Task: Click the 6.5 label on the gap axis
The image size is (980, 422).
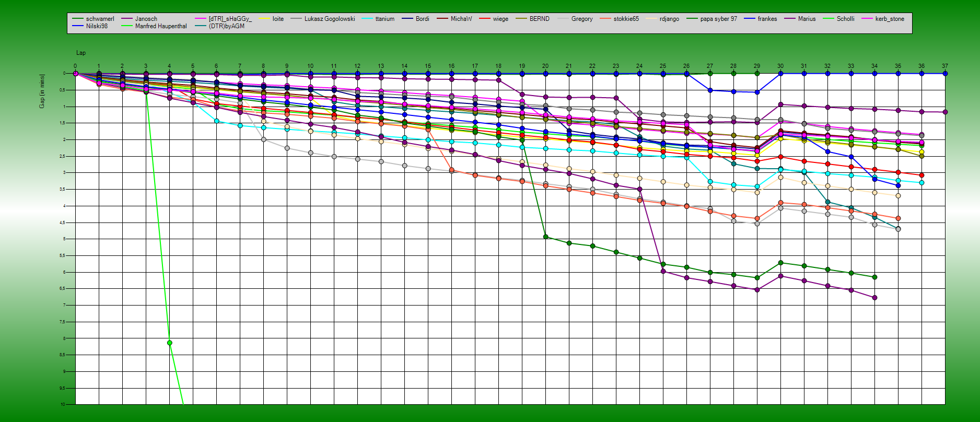Action: point(62,289)
